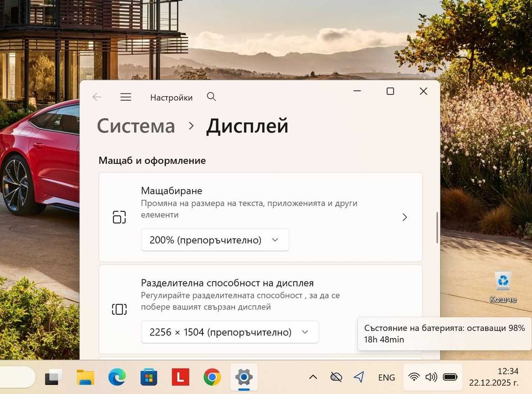The height and width of the screenshot is (394, 532).
Task: Maximize the Настройки window
Action: coord(390,91)
